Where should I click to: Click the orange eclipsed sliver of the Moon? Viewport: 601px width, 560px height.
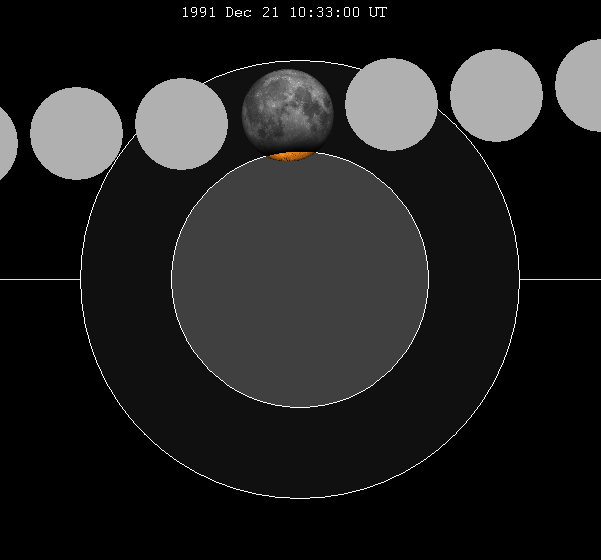coord(291,155)
